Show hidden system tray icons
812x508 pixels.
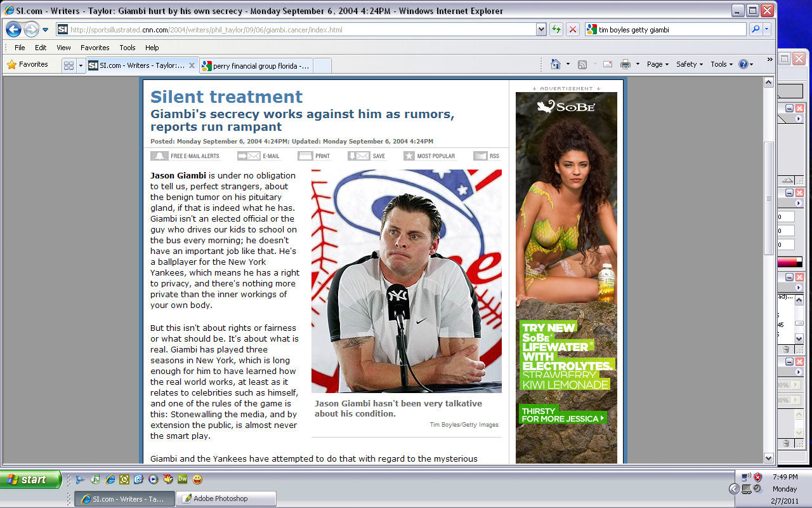[x=734, y=489]
